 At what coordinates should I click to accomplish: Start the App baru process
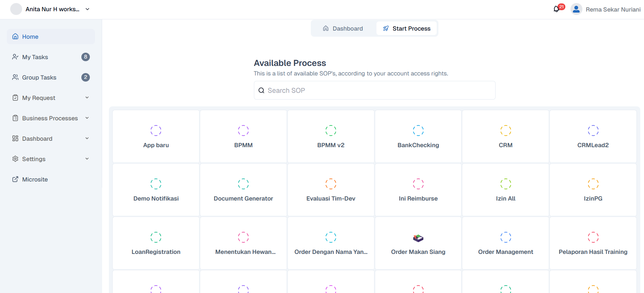click(x=156, y=136)
